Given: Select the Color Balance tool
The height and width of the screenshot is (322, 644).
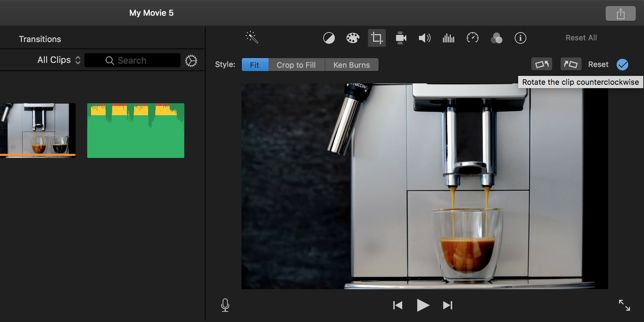Looking at the screenshot, I should click(x=329, y=38).
